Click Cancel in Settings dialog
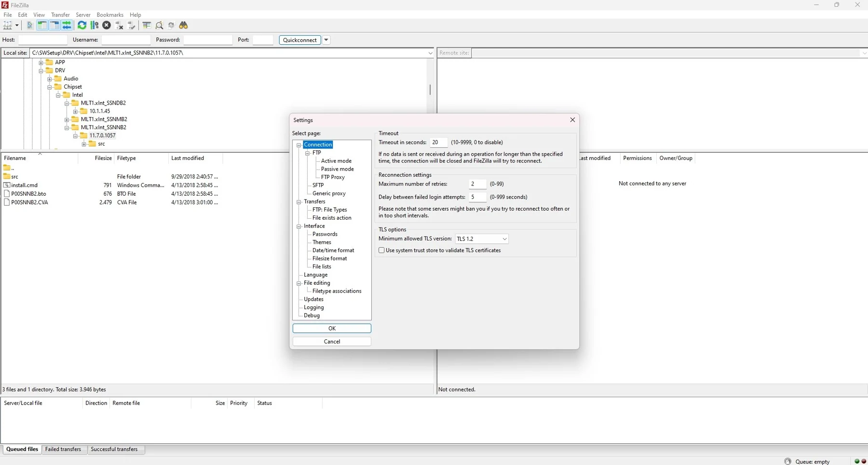 pos(332,342)
